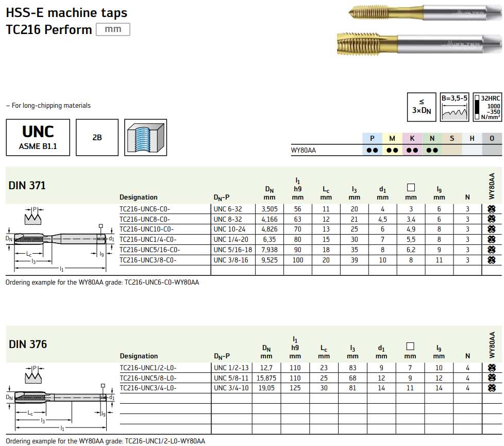The image size is (504, 446).
Task: Click the "For long-chipping materials" note
Action: (x=48, y=106)
